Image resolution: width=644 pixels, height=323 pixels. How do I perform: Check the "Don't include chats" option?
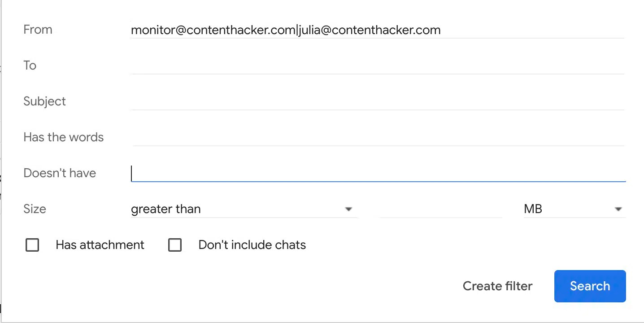[175, 245]
